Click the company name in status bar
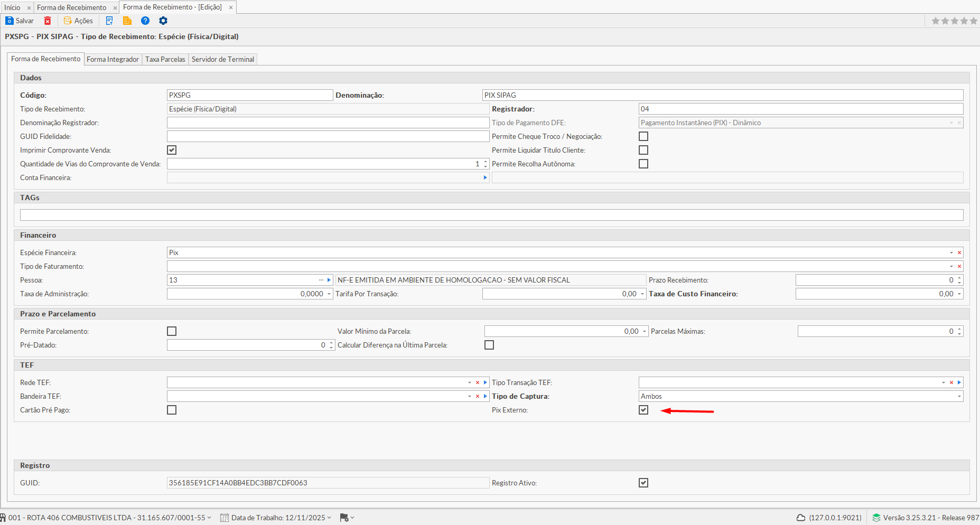 107,518
